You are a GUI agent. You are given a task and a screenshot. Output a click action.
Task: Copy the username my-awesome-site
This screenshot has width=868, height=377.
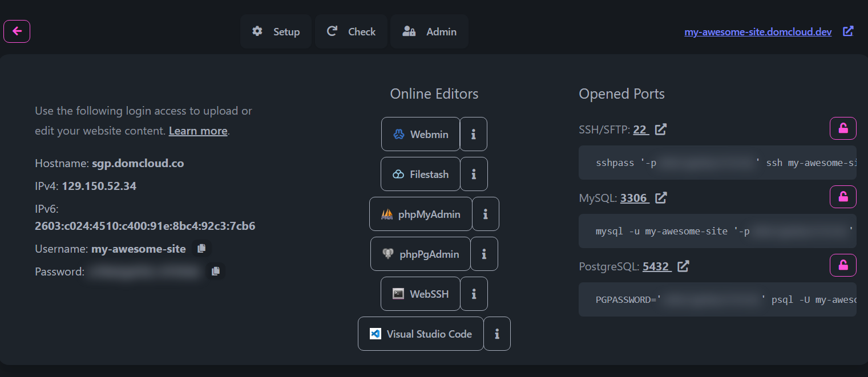tap(201, 249)
